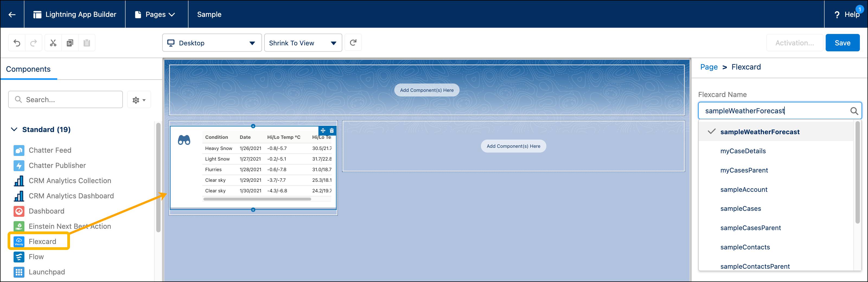Select the Flow component icon
The width and height of the screenshot is (868, 282).
point(19,257)
